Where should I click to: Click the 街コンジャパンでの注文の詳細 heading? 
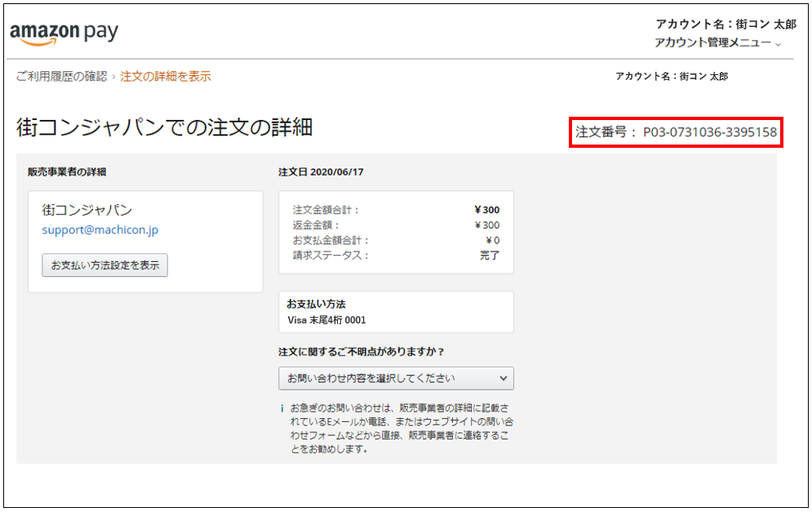165,127
